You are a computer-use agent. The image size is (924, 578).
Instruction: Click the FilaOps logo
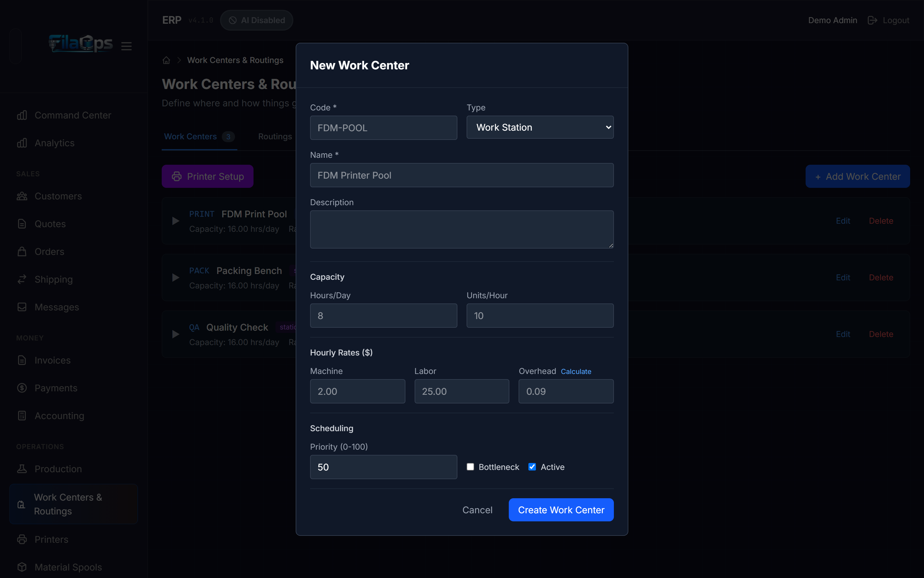[81, 44]
